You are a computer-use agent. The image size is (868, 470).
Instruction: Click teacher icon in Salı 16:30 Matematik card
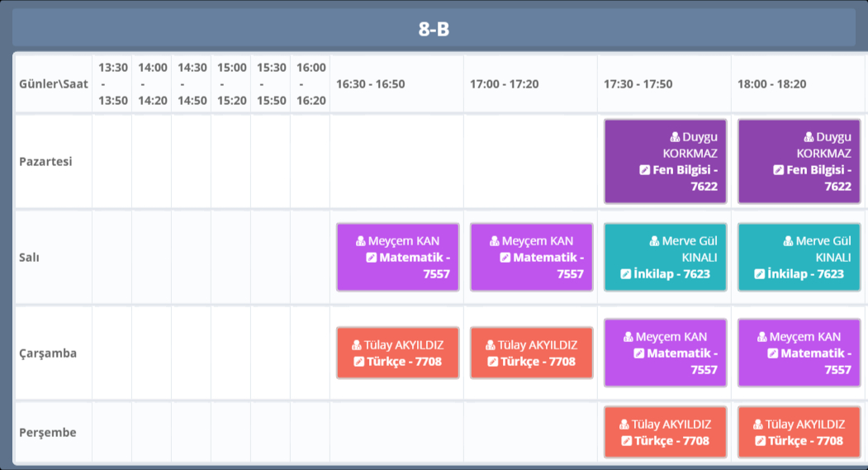361,241
